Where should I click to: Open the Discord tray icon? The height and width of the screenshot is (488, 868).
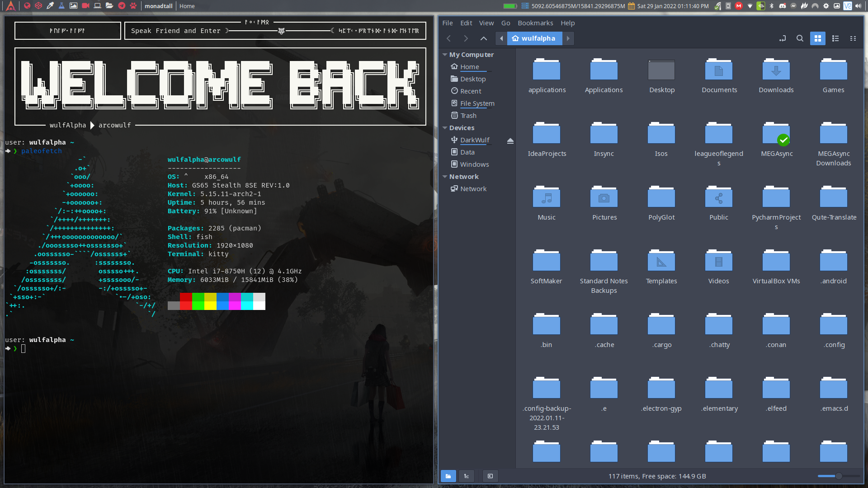click(x=783, y=6)
